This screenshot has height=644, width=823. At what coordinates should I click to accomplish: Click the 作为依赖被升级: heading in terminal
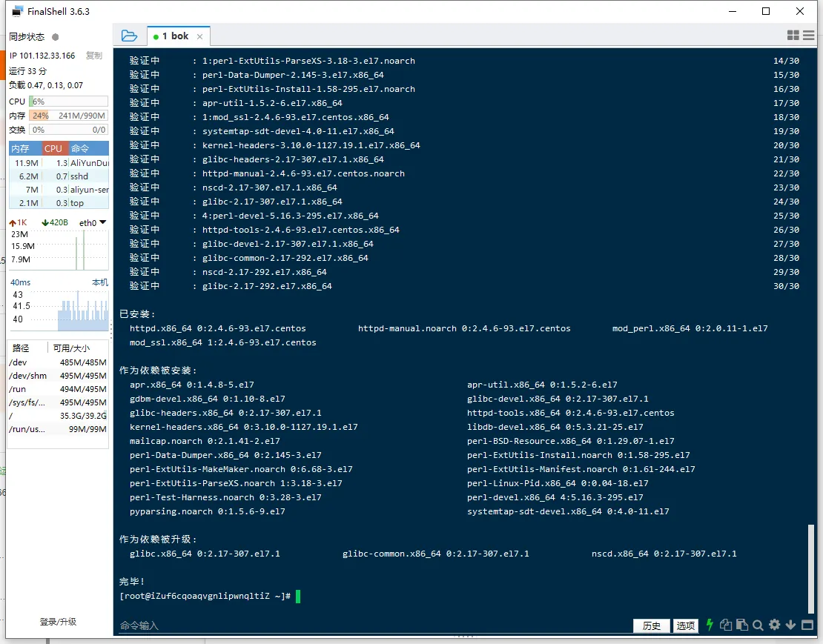click(159, 539)
